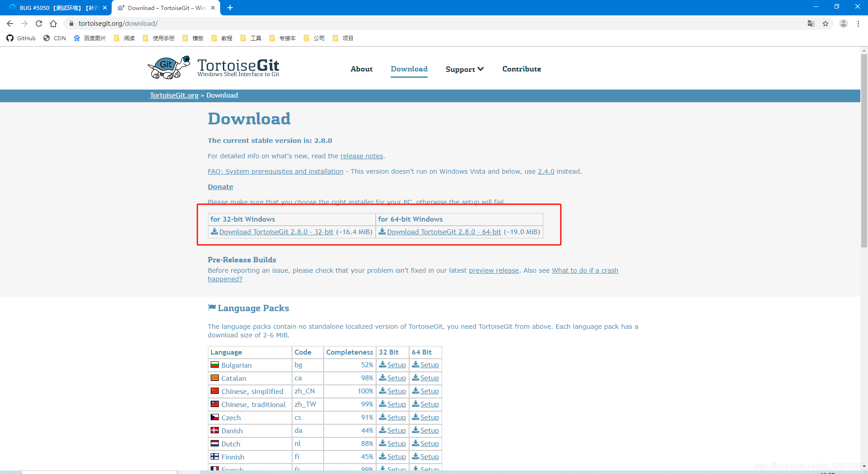
Task: Click the Completeness column header
Action: 349,352
